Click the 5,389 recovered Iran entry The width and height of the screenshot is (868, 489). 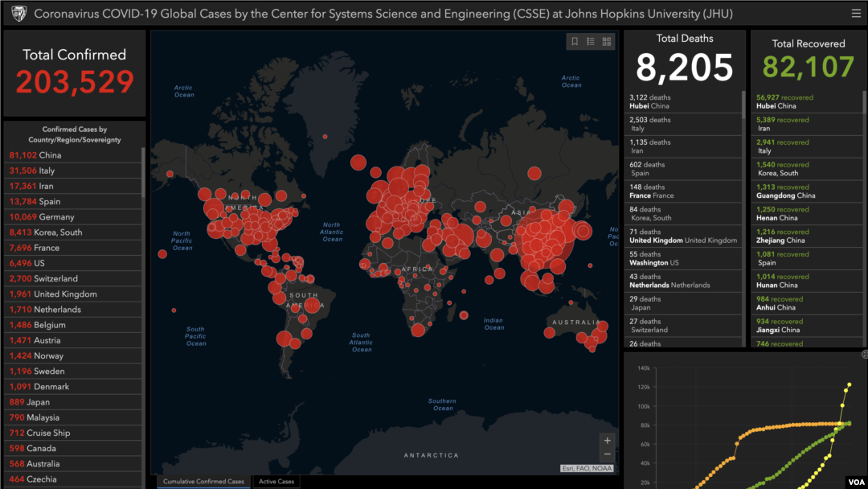point(807,124)
